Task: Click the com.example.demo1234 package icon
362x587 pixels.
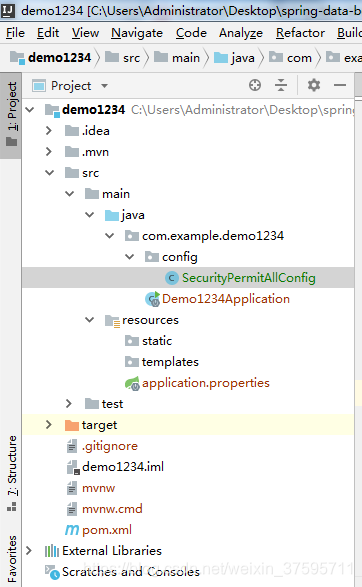Action: click(x=132, y=236)
